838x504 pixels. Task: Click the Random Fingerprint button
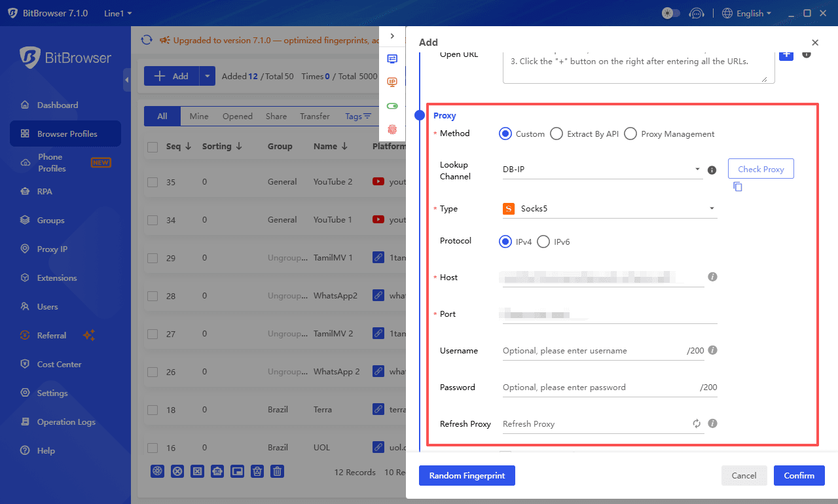tap(467, 475)
